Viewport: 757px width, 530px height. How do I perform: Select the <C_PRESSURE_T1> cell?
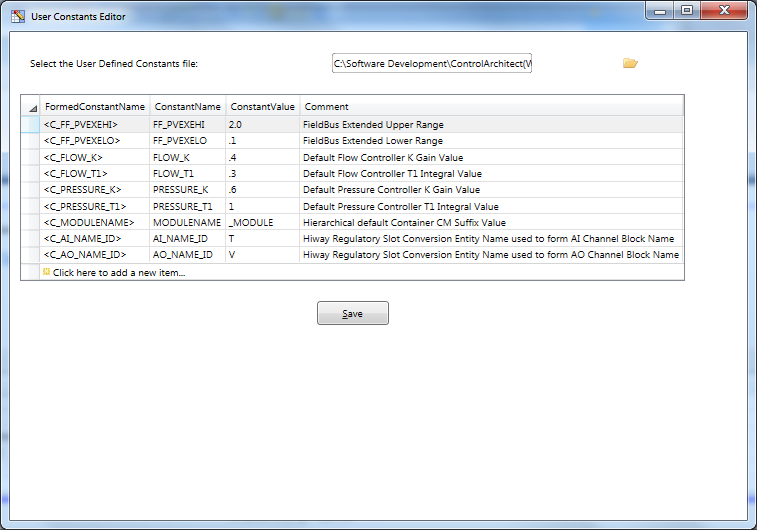[95, 207]
